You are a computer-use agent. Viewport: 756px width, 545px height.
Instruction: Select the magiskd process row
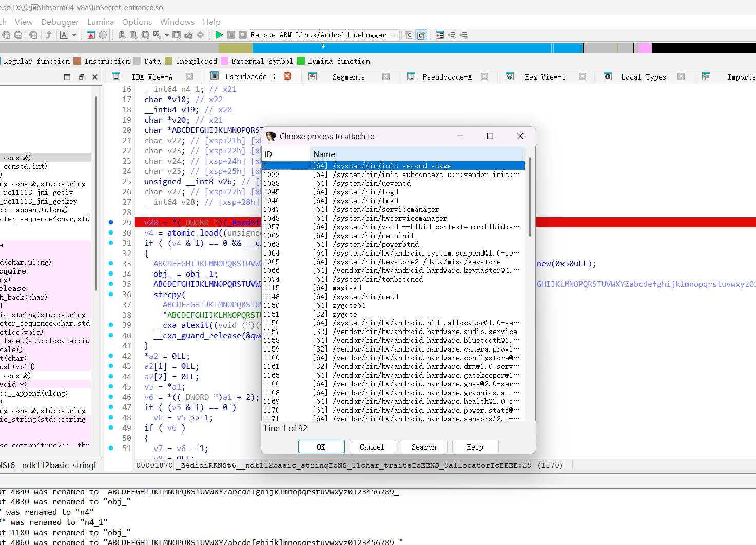click(x=347, y=288)
